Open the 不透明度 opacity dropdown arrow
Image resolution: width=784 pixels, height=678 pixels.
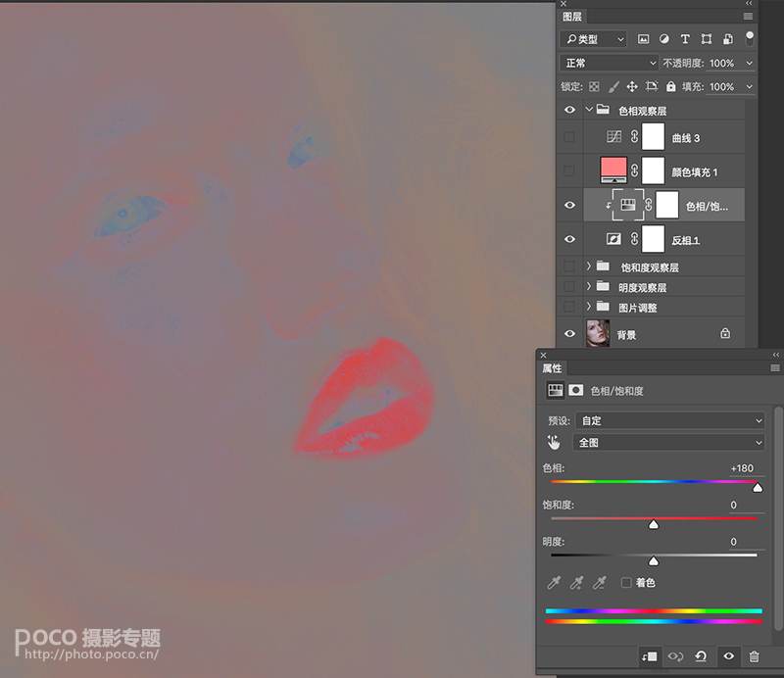[x=749, y=63]
